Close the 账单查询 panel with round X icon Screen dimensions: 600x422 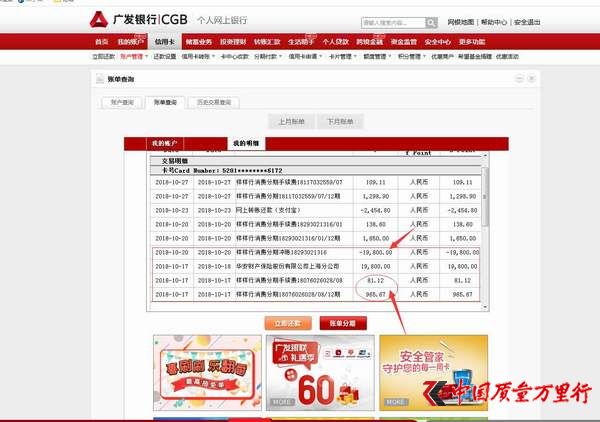531,79
